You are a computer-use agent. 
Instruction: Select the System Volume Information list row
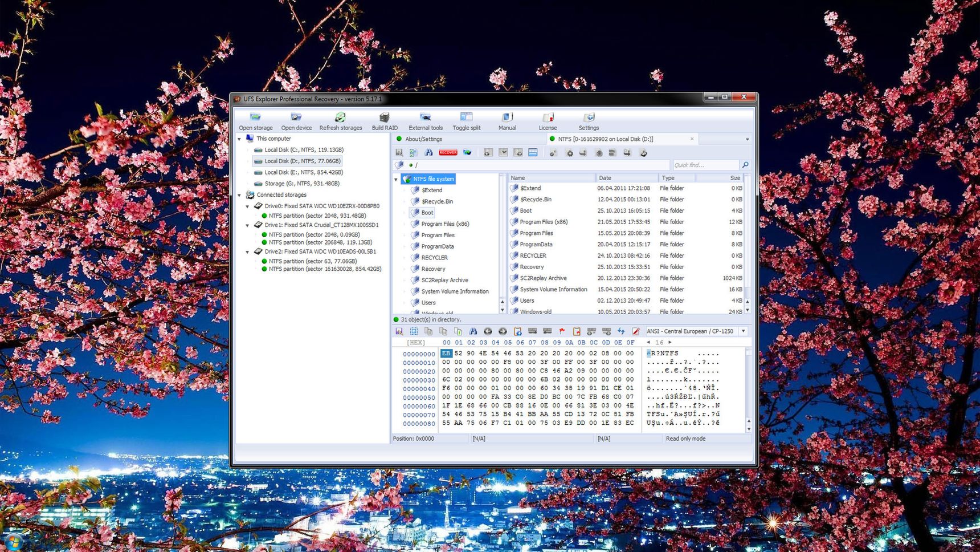coord(626,290)
